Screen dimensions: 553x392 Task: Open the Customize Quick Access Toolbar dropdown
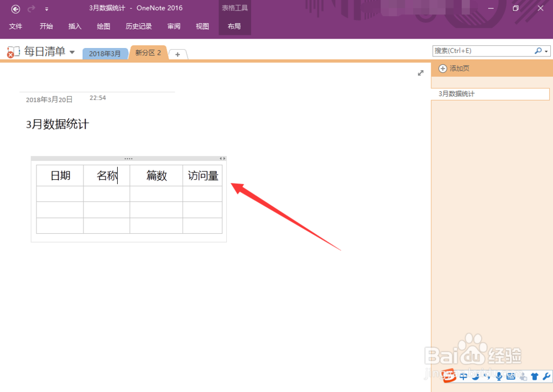click(46, 9)
